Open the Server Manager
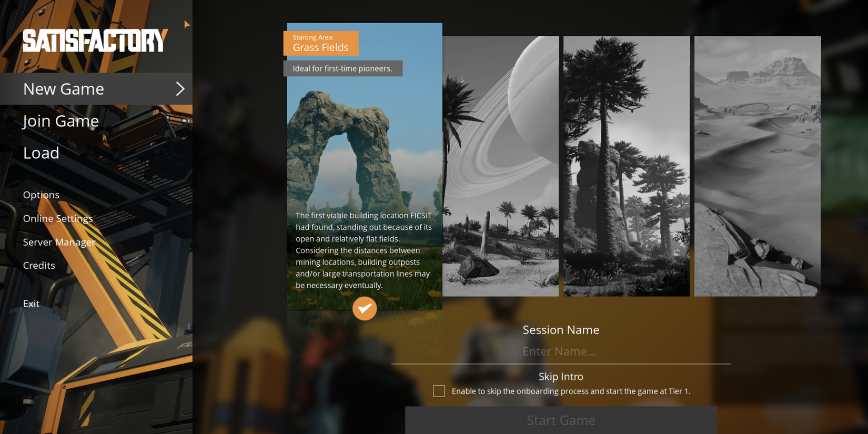868x434 pixels. click(59, 242)
